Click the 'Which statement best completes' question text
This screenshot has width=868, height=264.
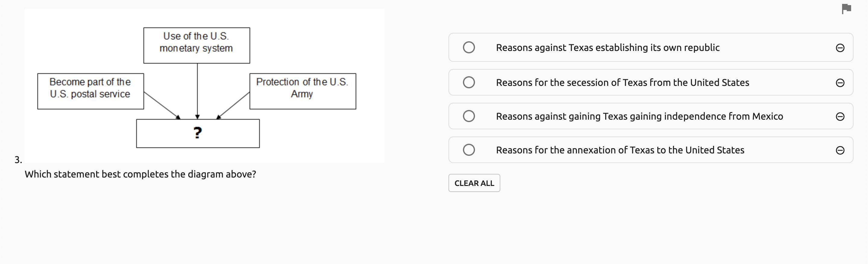click(x=140, y=174)
